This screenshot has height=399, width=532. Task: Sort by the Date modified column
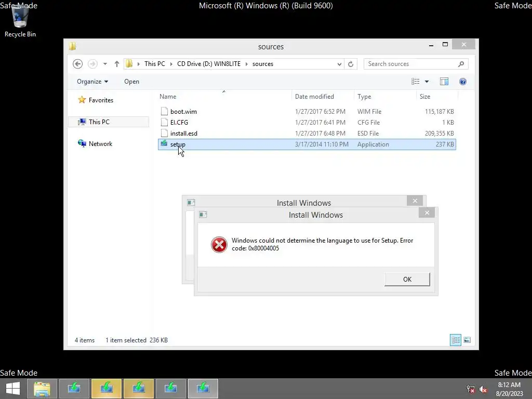322,96
